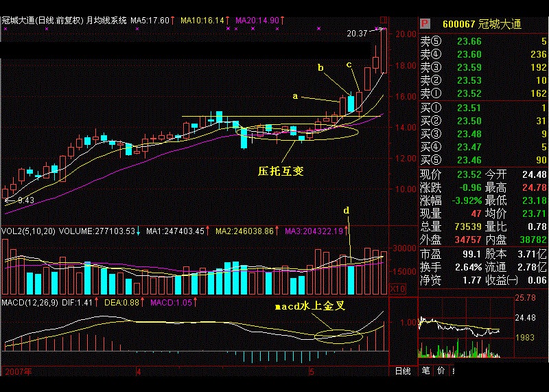Click the red arrow after MACD:1.05

click(198, 302)
